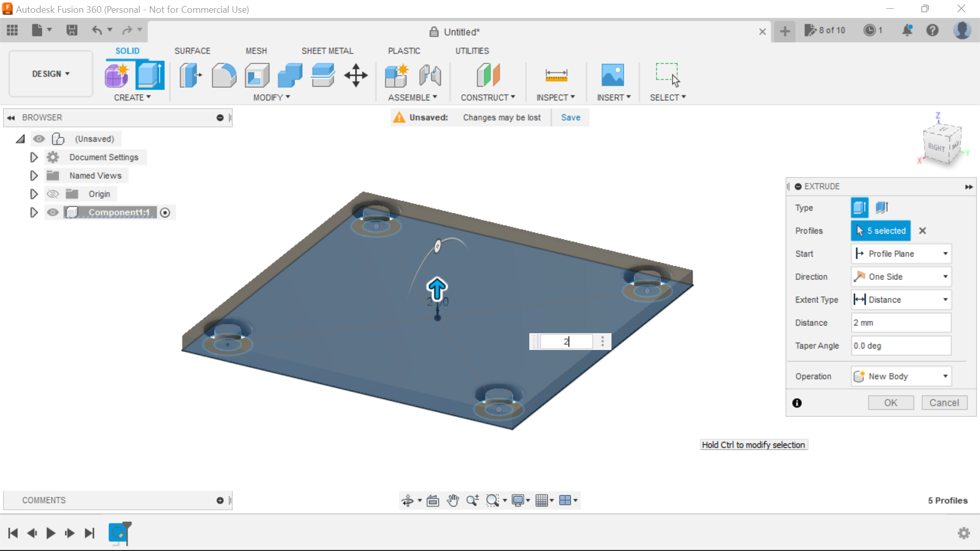This screenshot has height=551, width=980.
Task: Select the New Body extrude operation icon
Action: pyautogui.click(x=859, y=375)
